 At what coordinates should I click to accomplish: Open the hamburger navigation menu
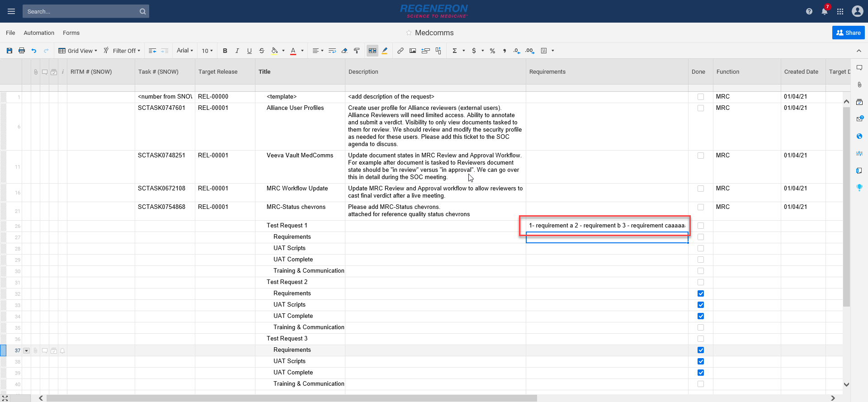click(x=11, y=11)
